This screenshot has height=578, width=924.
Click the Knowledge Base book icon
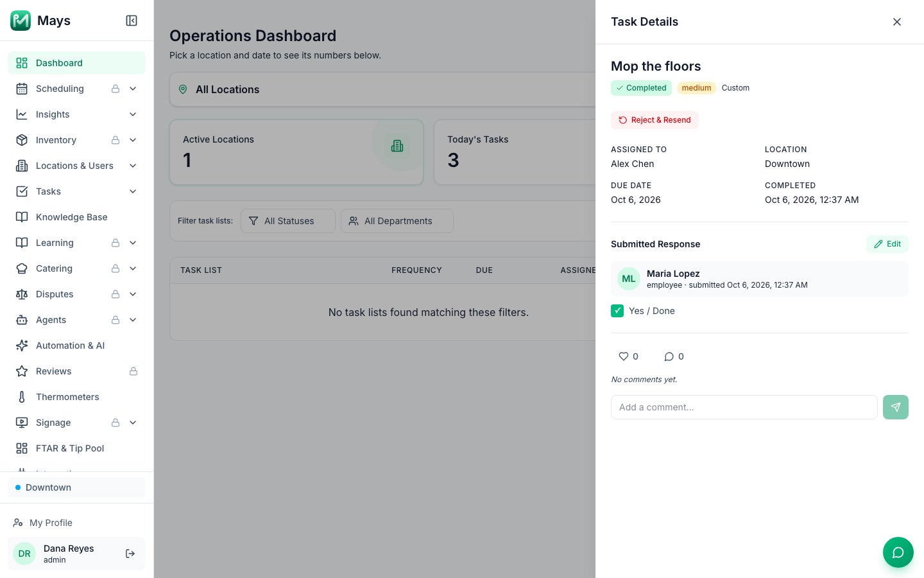(x=22, y=217)
